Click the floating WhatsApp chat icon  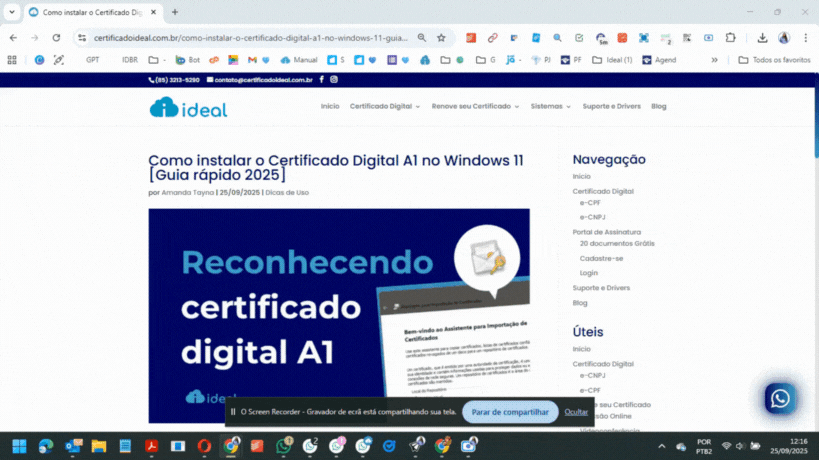780,398
